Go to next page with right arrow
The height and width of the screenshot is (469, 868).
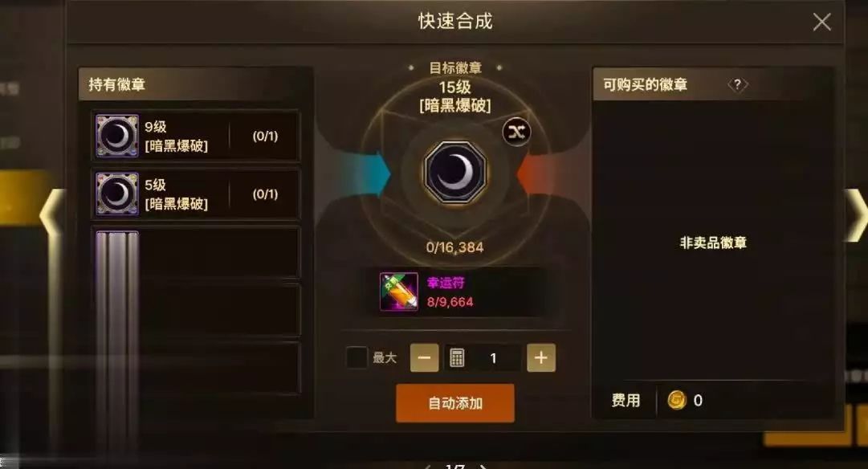point(856,215)
